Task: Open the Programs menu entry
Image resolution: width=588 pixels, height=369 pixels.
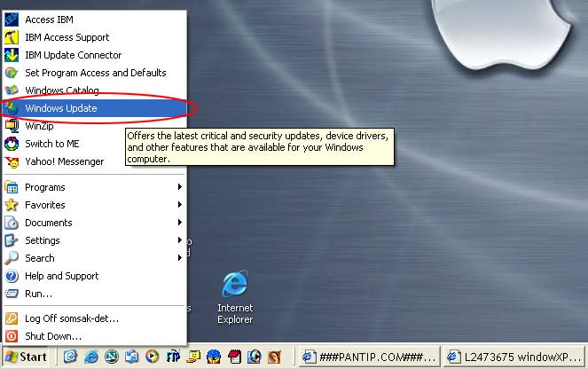Action: click(x=95, y=187)
